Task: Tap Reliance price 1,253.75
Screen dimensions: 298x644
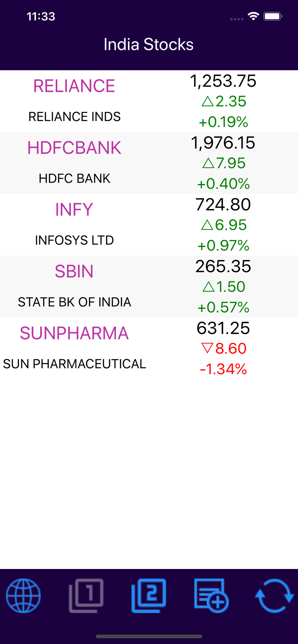Action: pyautogui.click(x=223, y=81)
